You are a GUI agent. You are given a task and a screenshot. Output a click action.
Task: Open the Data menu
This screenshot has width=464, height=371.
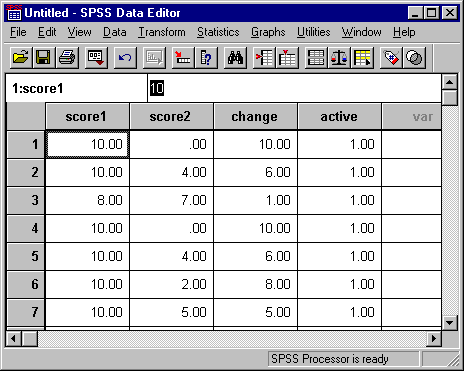coord(115,32)
